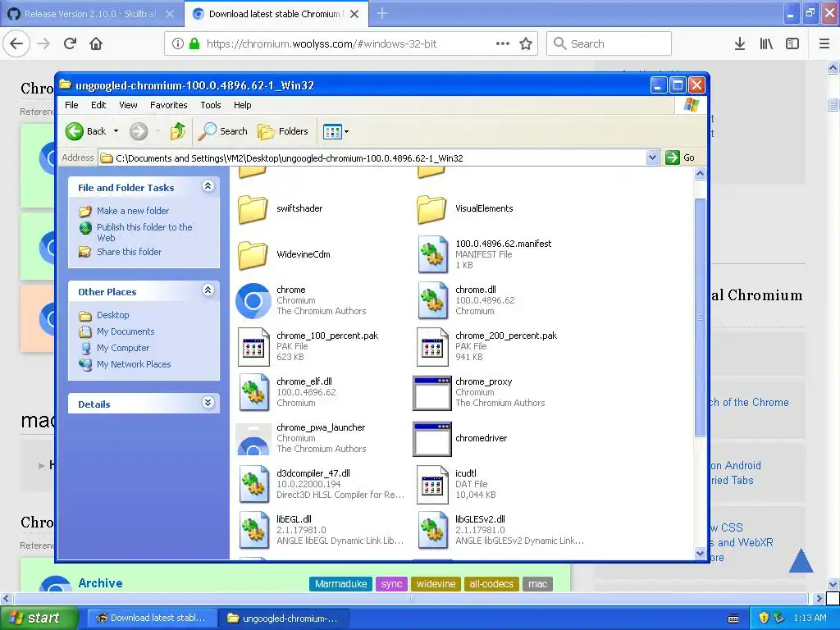Open the File menu
The image size is (840, 630).
[x=71, y=105]
